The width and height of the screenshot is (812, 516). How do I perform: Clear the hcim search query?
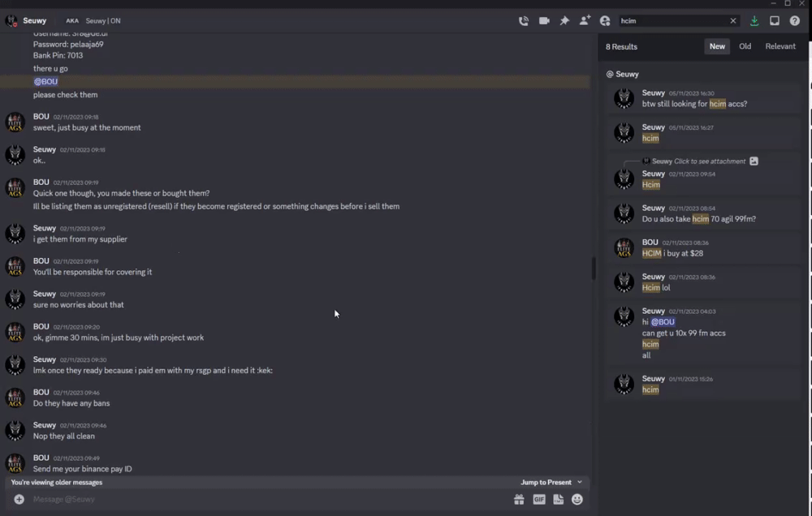[732, 21]
